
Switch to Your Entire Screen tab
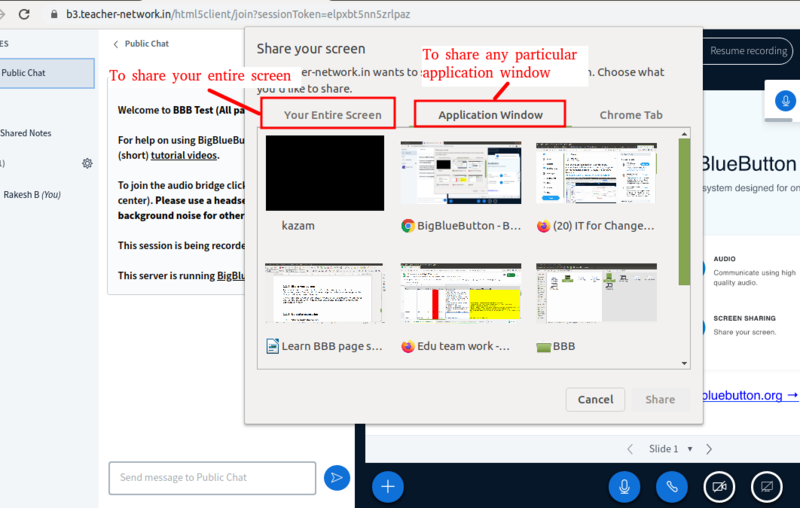333,115
